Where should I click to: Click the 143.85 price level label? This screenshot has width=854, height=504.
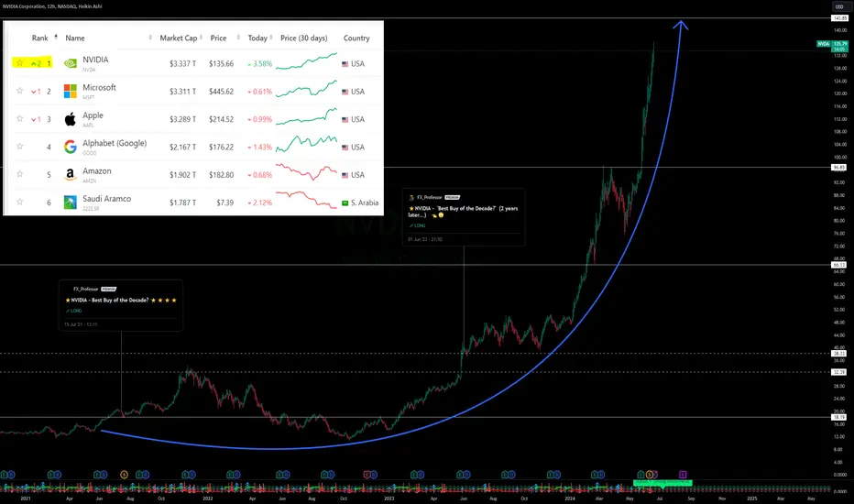tap(839, 18)
